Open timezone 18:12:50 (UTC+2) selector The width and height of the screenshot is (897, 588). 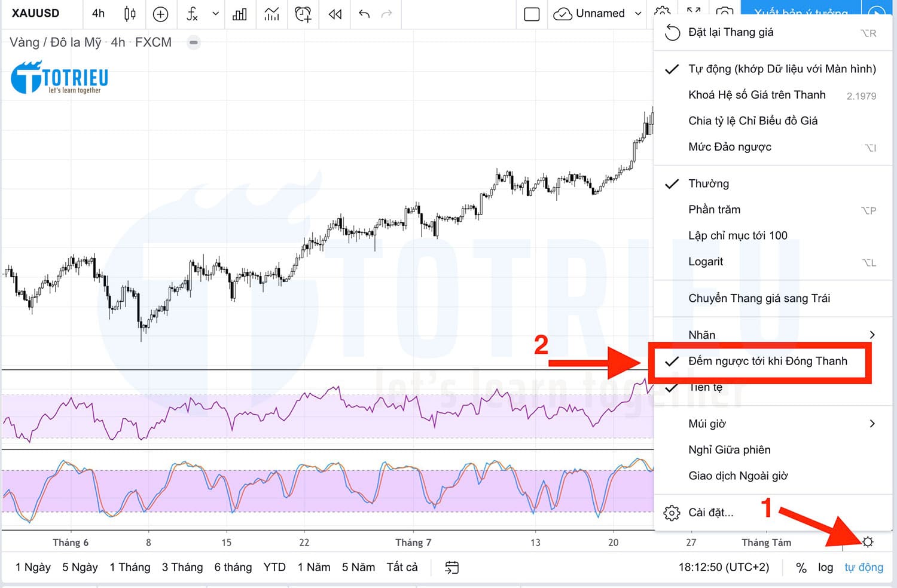pos(724,567)
